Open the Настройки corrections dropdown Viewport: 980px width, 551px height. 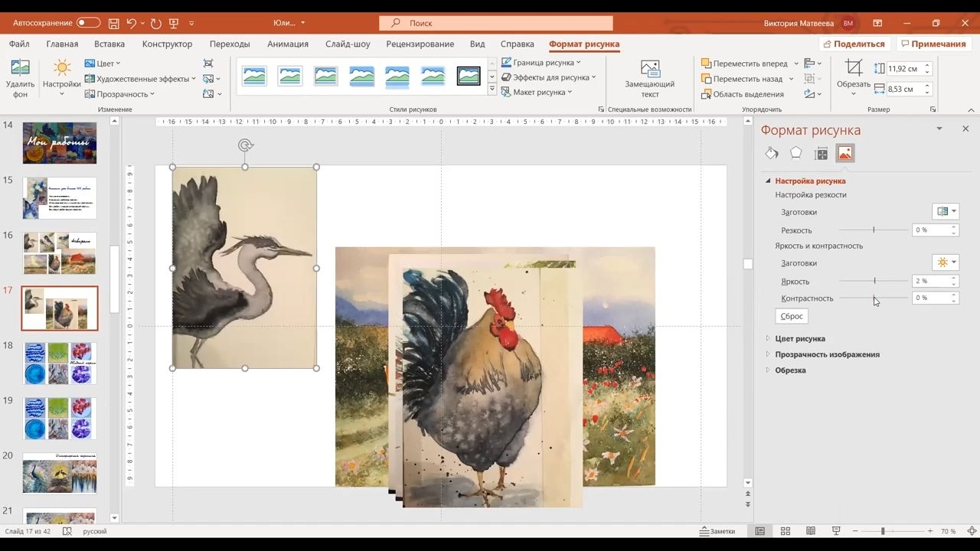(61, 80)
